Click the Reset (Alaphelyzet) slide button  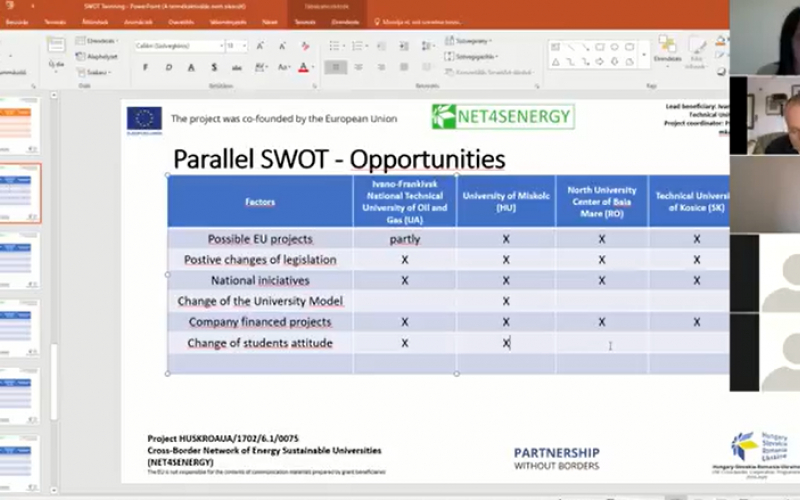[x=97, y=56]
